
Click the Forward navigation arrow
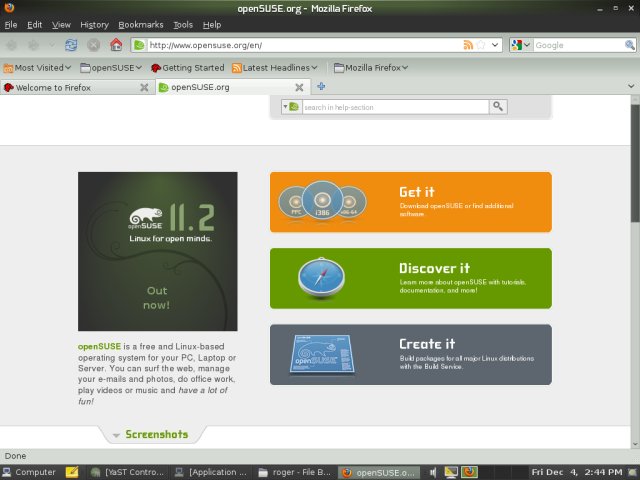(x=33, y=45)
